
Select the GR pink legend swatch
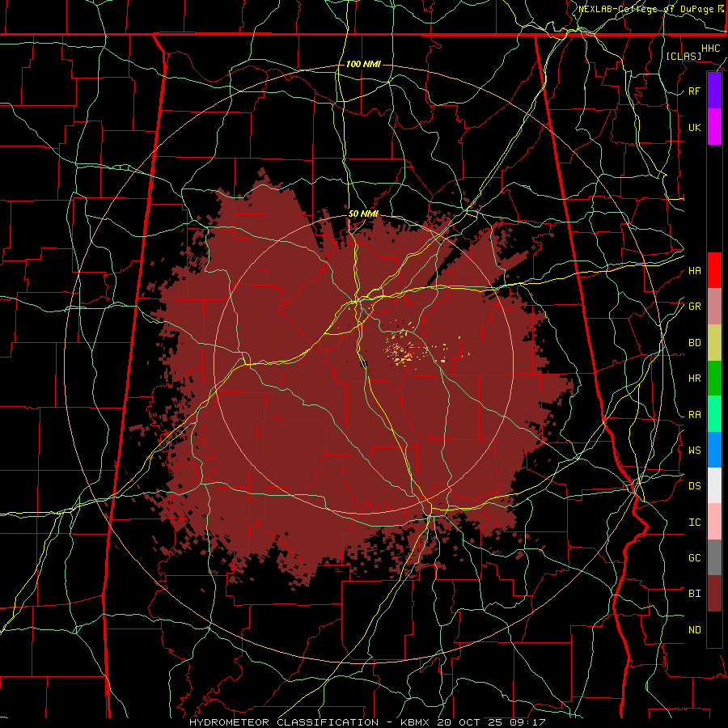(x=714, y=306)
